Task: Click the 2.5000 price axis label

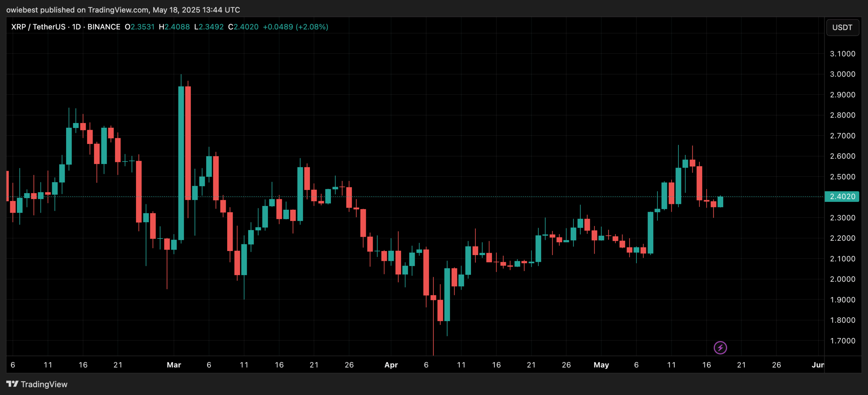Action: (843, 176)
